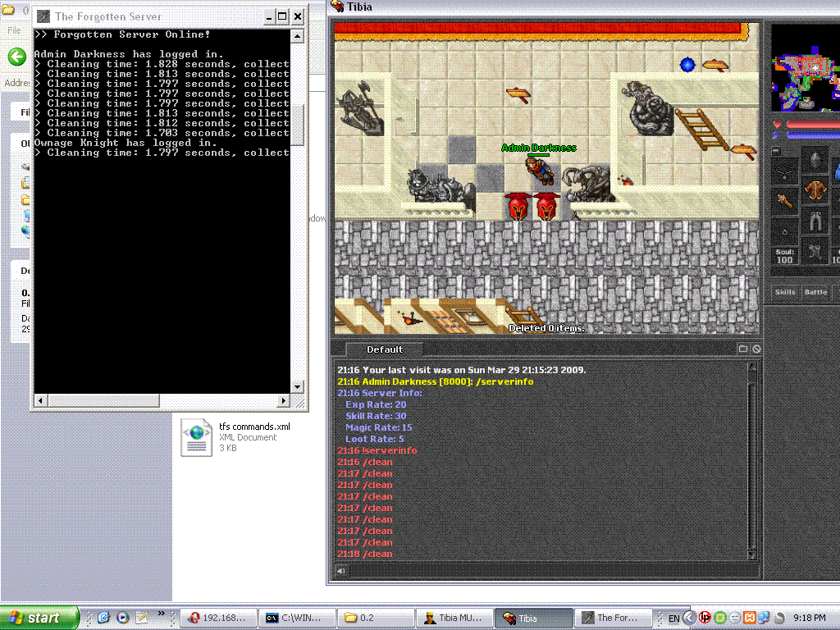840x630 pixels.
Task: Switch to the C:\WIN command prompt taskbar item
Action: (x=297, y=618)
